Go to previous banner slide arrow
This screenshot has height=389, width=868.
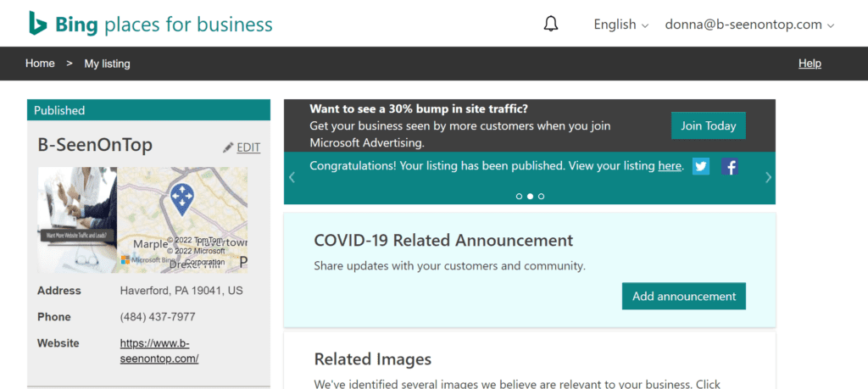292,178
